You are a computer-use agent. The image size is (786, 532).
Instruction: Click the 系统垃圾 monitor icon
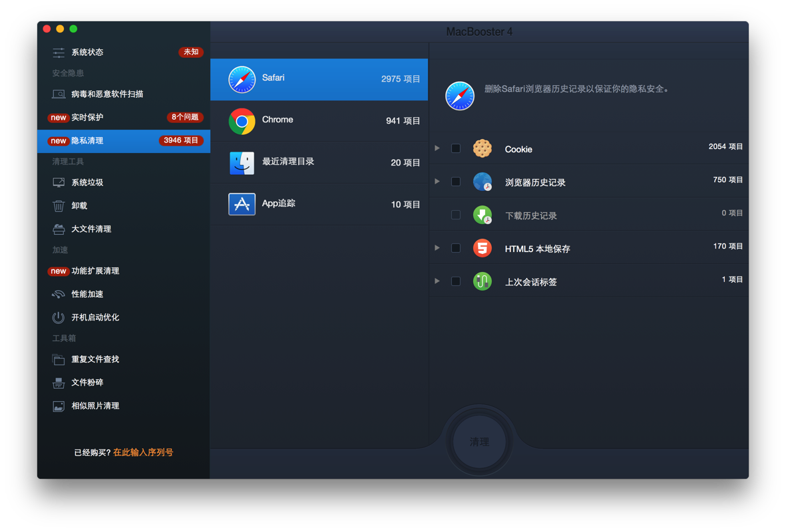(58, 182)
